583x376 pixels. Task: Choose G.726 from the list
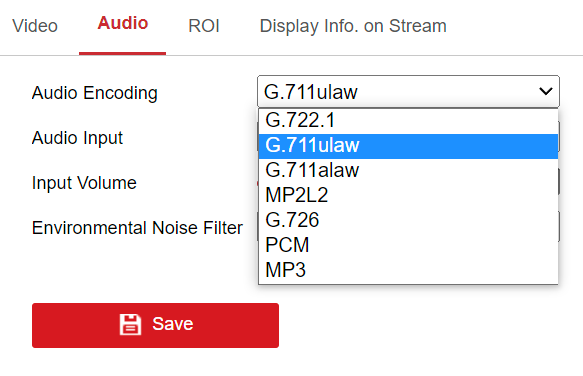point(408,220)
